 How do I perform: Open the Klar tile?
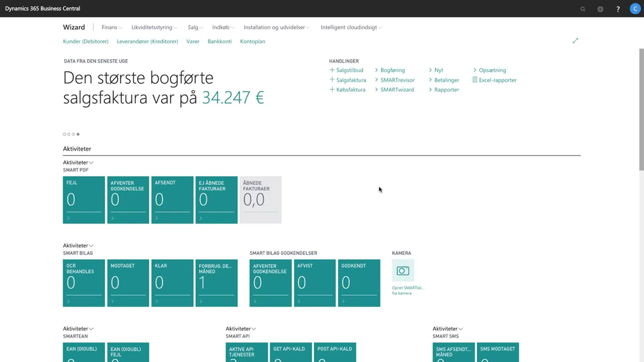pyautogui.click(x=172, y=283)
